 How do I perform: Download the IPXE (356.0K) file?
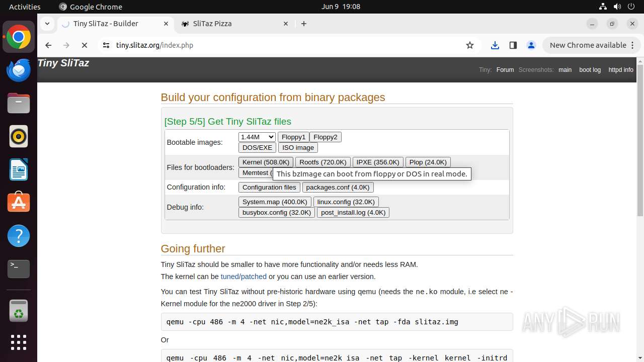(378, 162)
